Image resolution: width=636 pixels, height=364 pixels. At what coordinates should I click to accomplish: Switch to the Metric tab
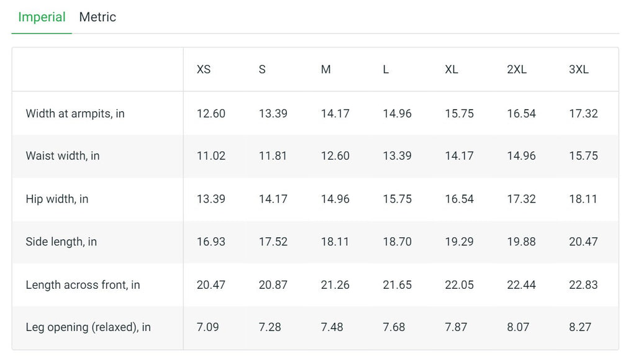click(x=98, y=17)
